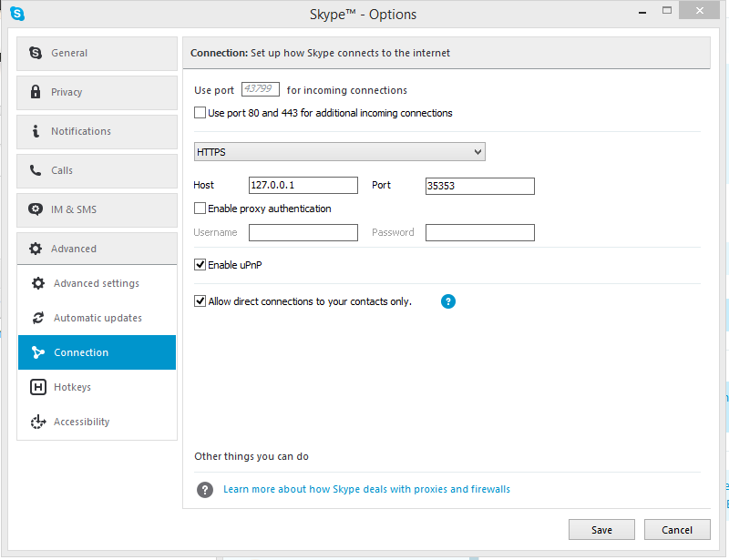The image size is (729, 560).
Task: Click the Hotkeys H icon
Action: [38, 387]
